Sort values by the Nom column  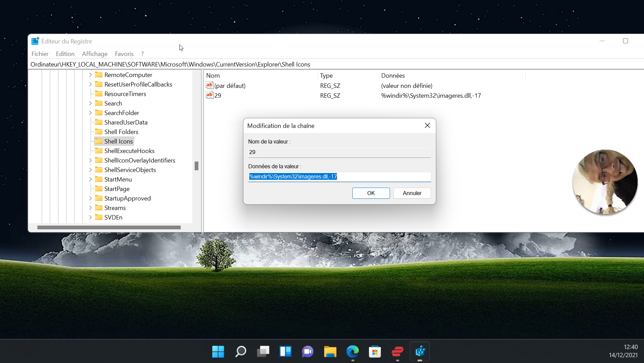click(x=260, y=75)
